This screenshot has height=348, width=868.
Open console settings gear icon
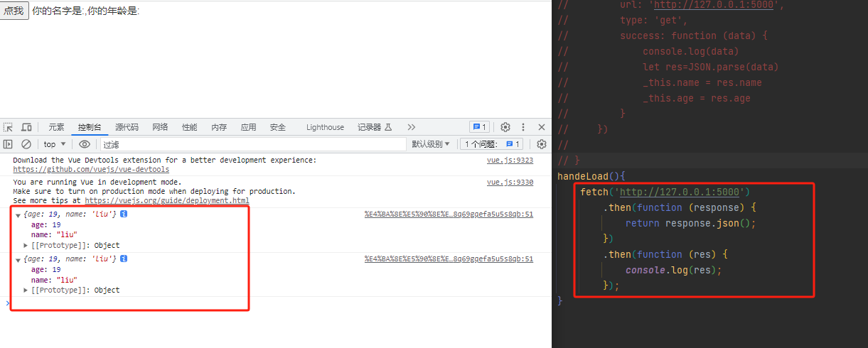click(542, 144)
